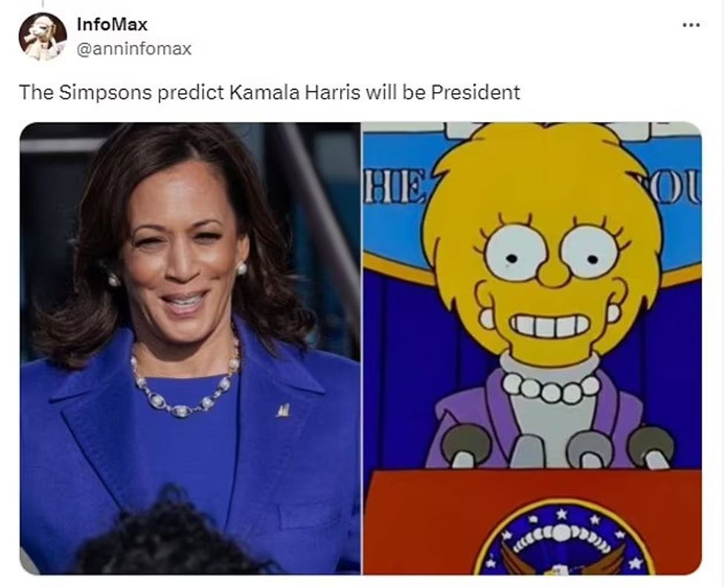Click the small pin on the blue coat lapel

coord(283,410)
